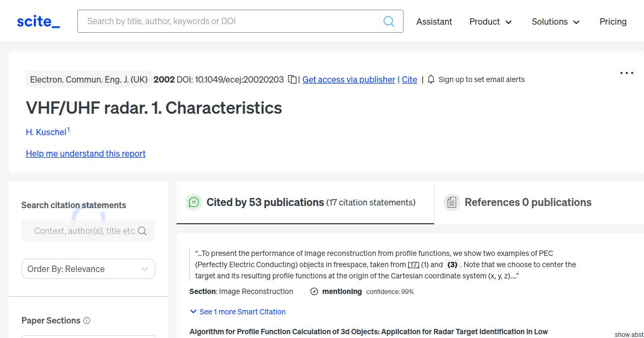Copy the DOI with the copy icon
Screen dimensions: 644x338
click(292, 79)
